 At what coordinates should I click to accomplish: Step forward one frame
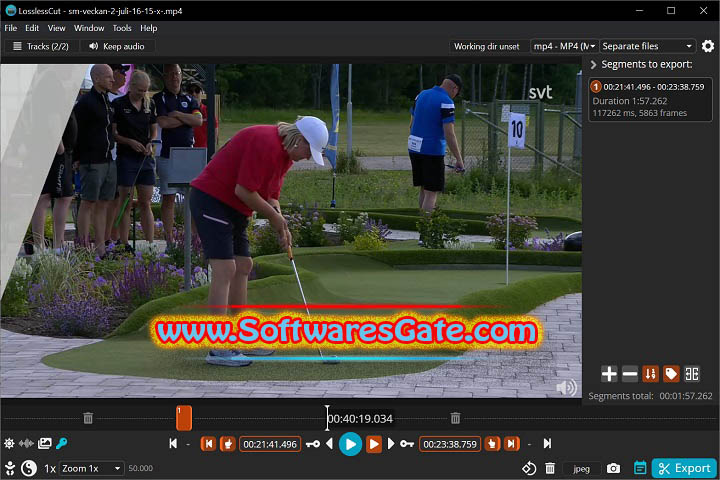point(391,444)
